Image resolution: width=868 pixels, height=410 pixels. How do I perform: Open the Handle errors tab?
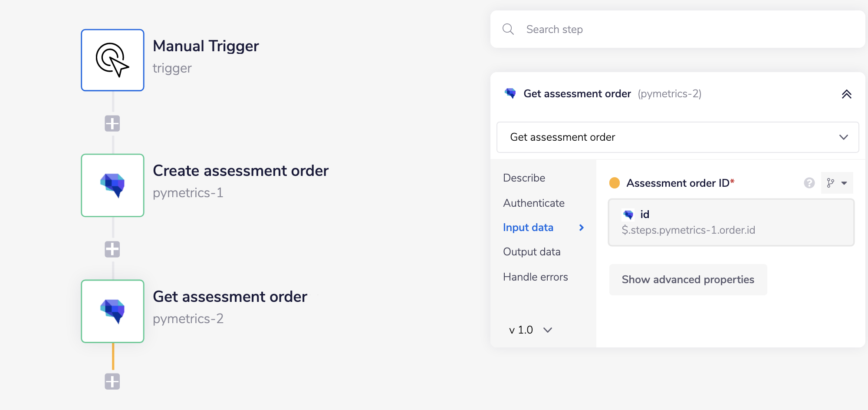pyautogui.click(x=535, y=277)
